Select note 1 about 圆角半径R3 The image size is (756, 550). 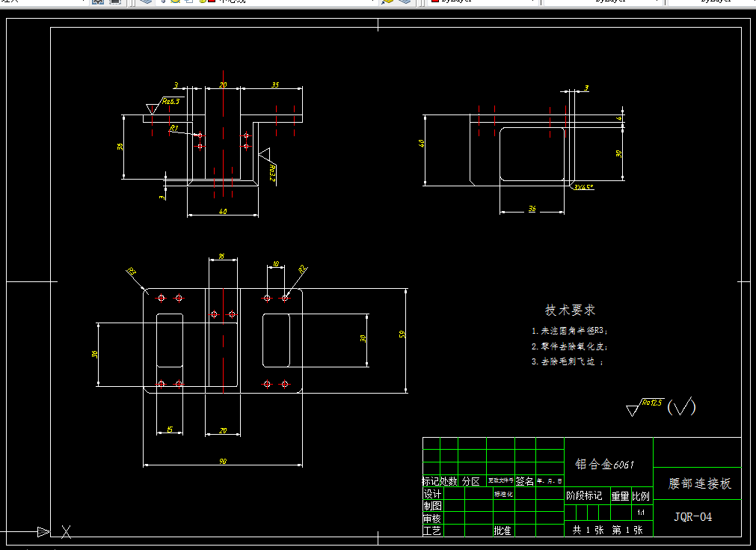[570, 331]
